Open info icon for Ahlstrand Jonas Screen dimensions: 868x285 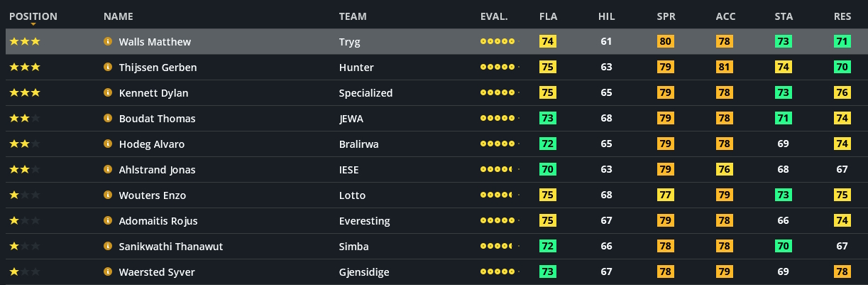108,170
